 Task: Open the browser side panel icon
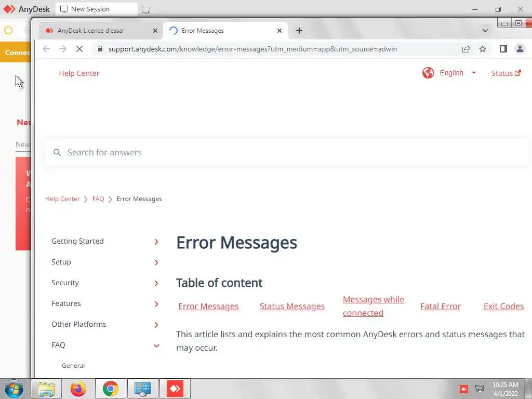pyautogui.click(x=503, y=49)
